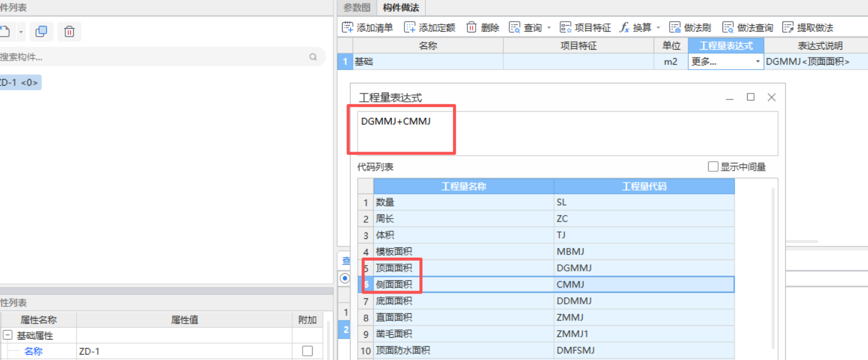Select the 凿毛面积 row
Image resolution: width=868 pixels, height=360 pixels.
coord(546,334)
